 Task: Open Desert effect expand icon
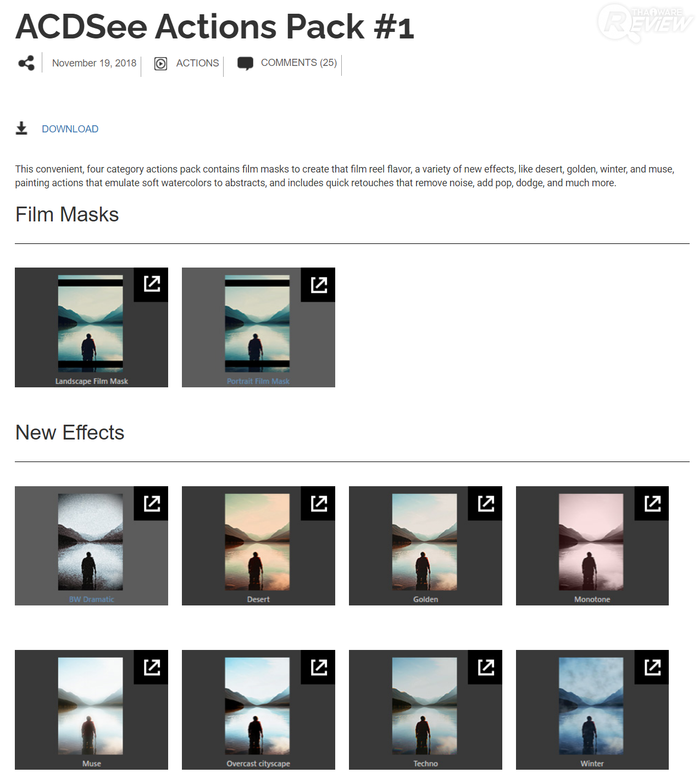coord(318,503)
